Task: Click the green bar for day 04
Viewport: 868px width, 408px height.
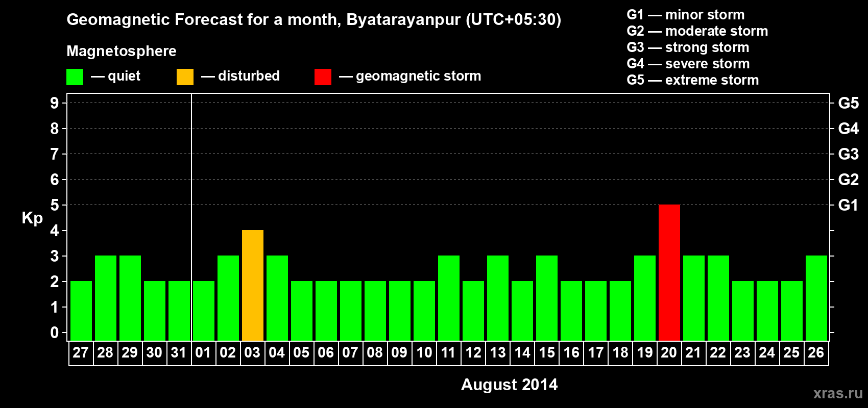Action: (x=277, y=298)
